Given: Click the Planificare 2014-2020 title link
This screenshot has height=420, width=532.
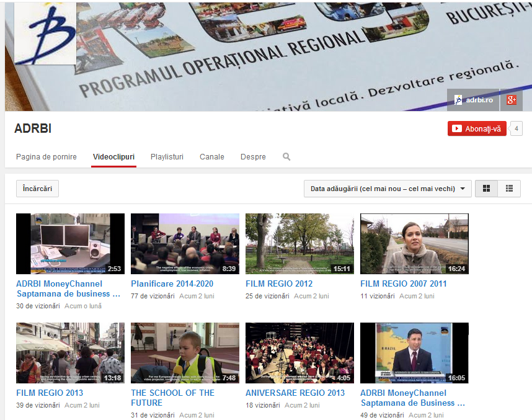Looking at the screenshot, I should click(x=172, y=284).
